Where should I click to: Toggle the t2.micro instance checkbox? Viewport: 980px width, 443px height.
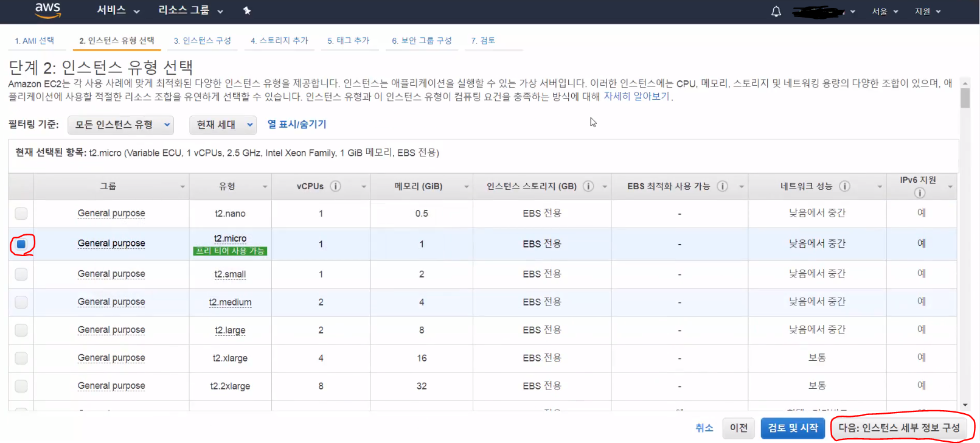tap(21, 244)
